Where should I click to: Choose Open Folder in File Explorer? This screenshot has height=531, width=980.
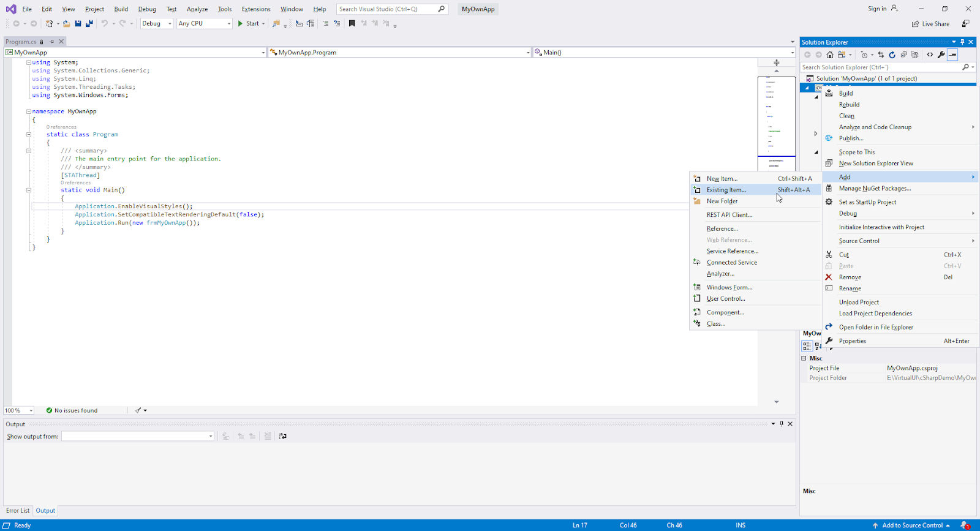tap(900, 327)
